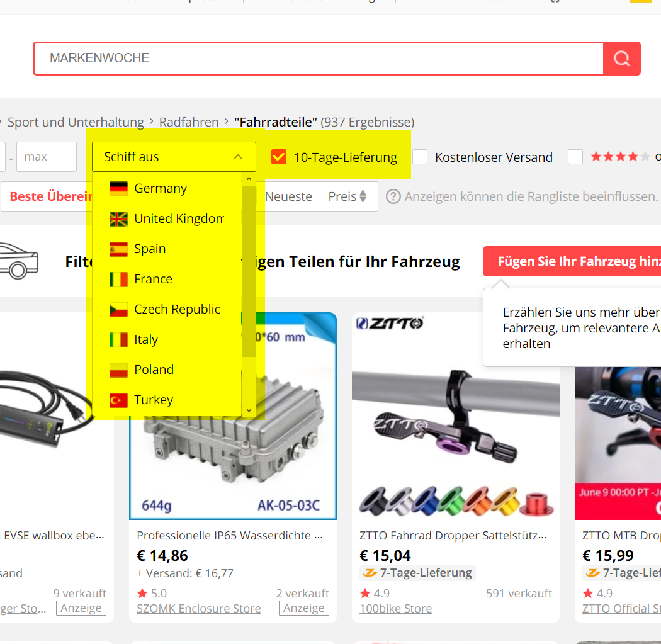Image resolution: width=661 pixels, height=644 pixels.
Task: Click Anzeige label under SZOMK product
Action: [304, 608]
